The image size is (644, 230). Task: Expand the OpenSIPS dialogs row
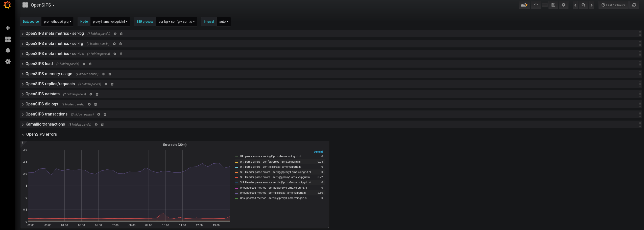point(42,104)
